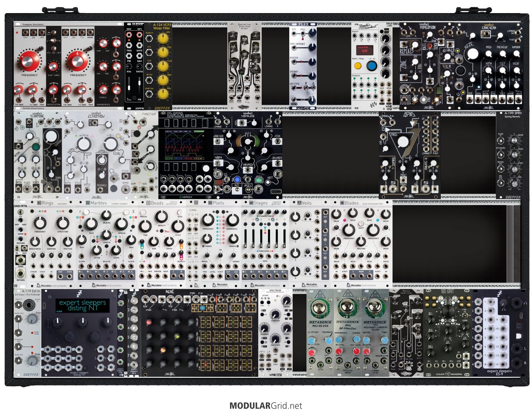Flip the Mantic FLEX & switch
Image resolution: width=532 pixels, height=413 pixels.
313,88
